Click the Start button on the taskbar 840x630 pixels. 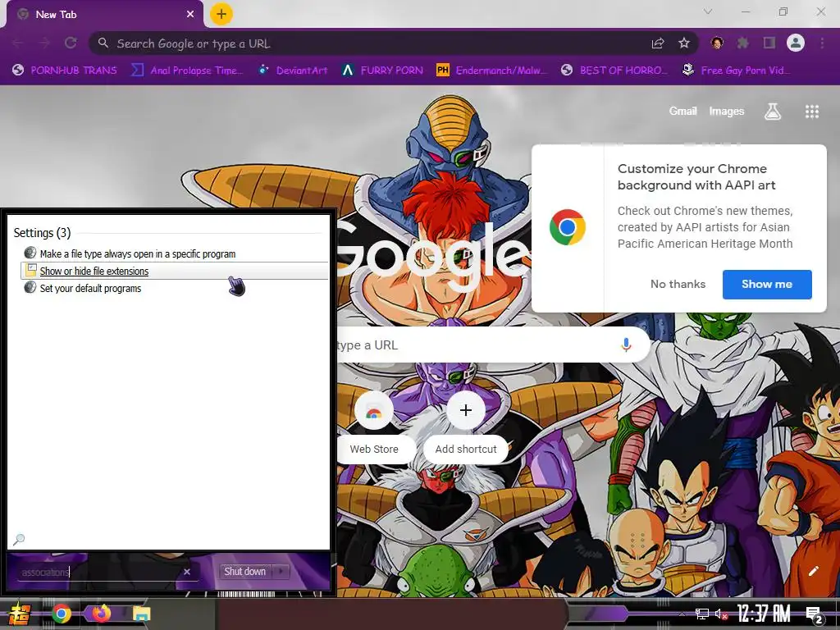pyautogui.click(x=20, y=614)
